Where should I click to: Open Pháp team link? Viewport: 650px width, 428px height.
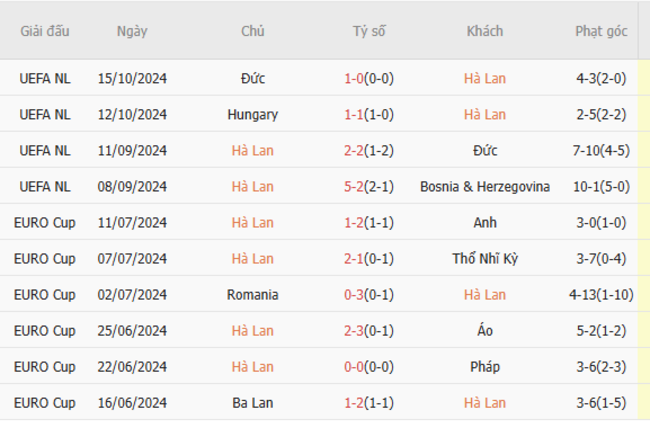tap(485, 367)
